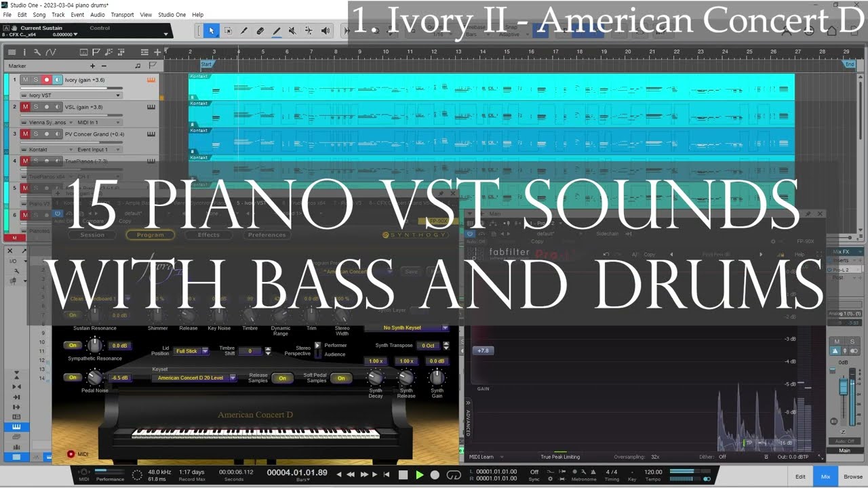Click MIDI Learn in FabFilter
Image resolution: width=868 pixels, height=488 pixels.
pyautogui.click(x=481, y=457)
